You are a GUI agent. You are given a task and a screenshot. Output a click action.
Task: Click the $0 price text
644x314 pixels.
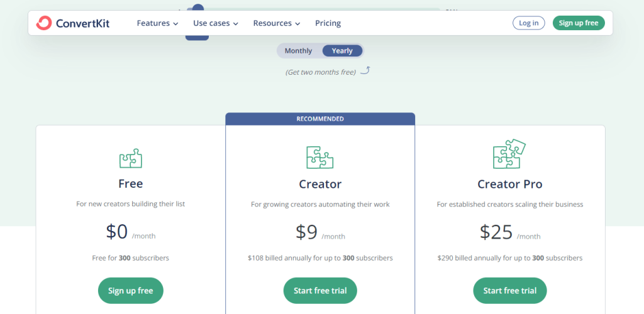tap(117, 232)
